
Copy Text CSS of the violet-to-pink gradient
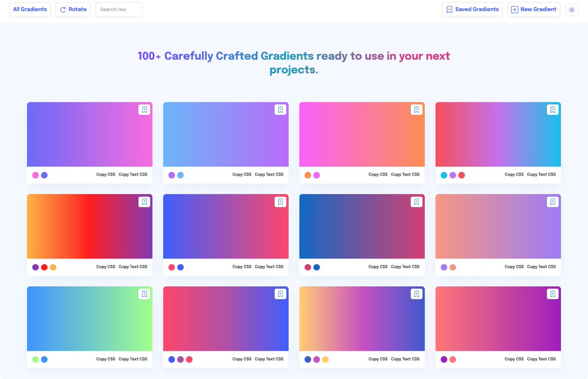click(x=133, y=175)
